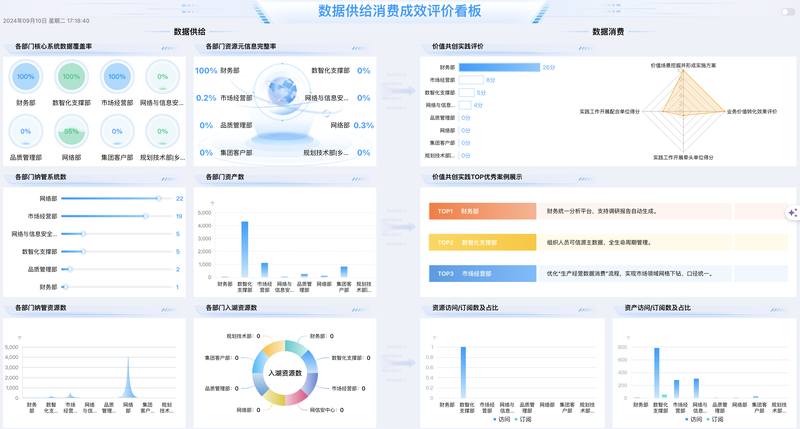Click the 品质管理部 slider handle showing 2
Viewport: 800px width, 429px height.
[x=70, y=269]
